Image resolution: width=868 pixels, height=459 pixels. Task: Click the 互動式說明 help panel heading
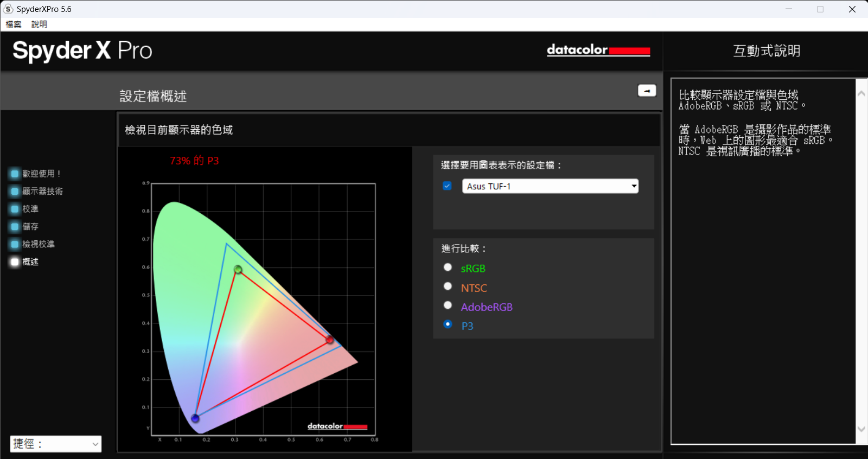click(767, 50)
